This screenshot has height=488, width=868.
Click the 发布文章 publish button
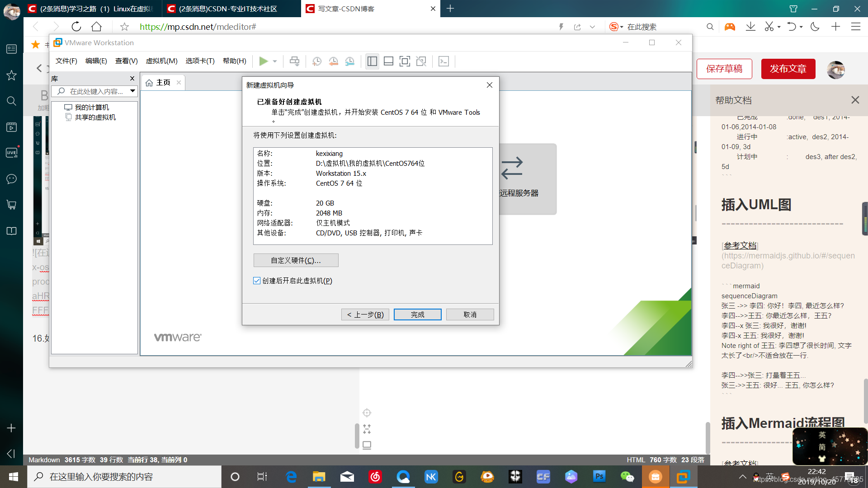point(788,69)
